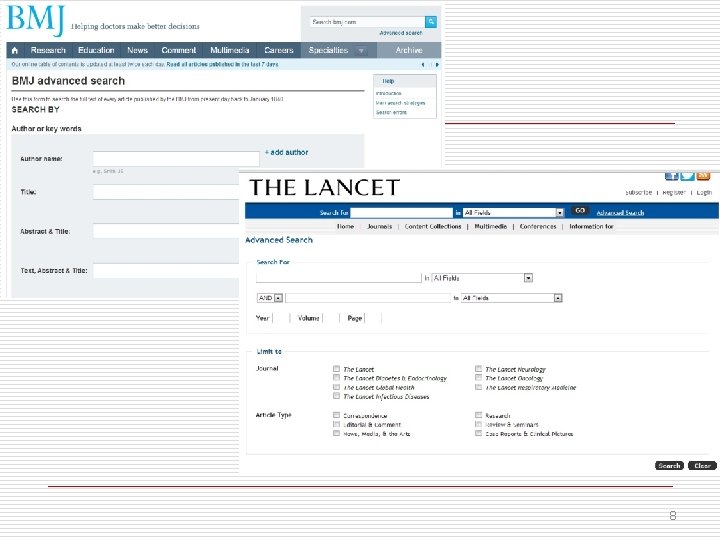The width and height of the screenshot is (720, 540).
Task: Click Lancet Register link
Action: [x=674, y=192]
